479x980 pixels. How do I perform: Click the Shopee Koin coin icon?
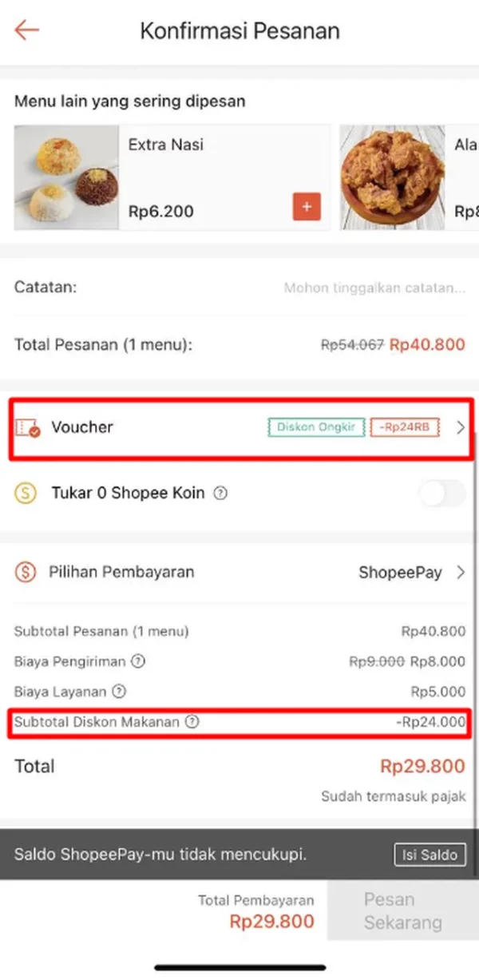point(26,494)
